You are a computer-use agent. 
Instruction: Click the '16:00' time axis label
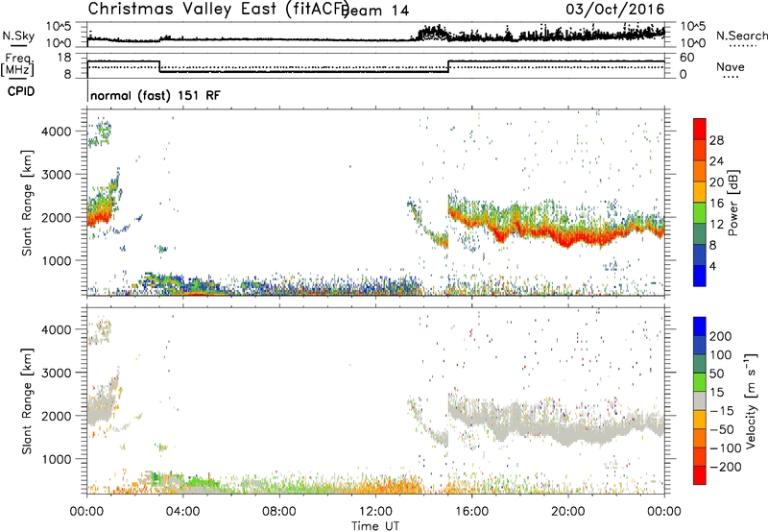(471, 512)
